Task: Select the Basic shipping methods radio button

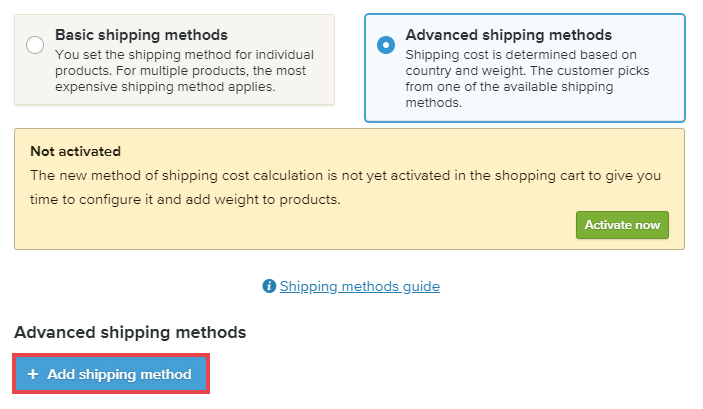Action: click(x=35, y=45)
